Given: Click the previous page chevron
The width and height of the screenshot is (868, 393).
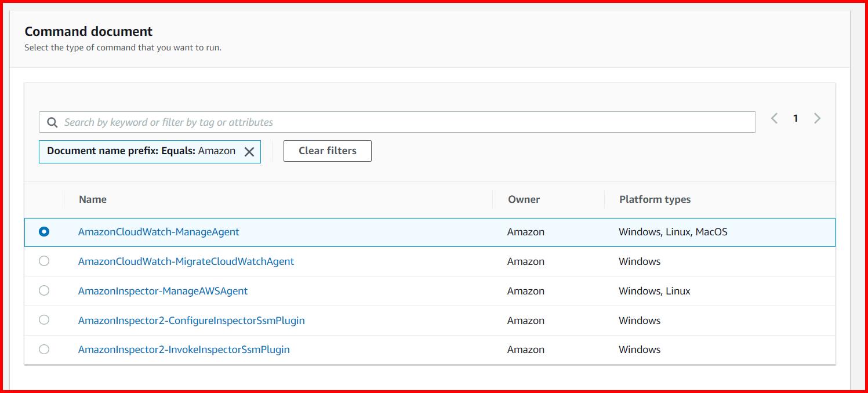Looking at the screenshot, I should [774, 118].
